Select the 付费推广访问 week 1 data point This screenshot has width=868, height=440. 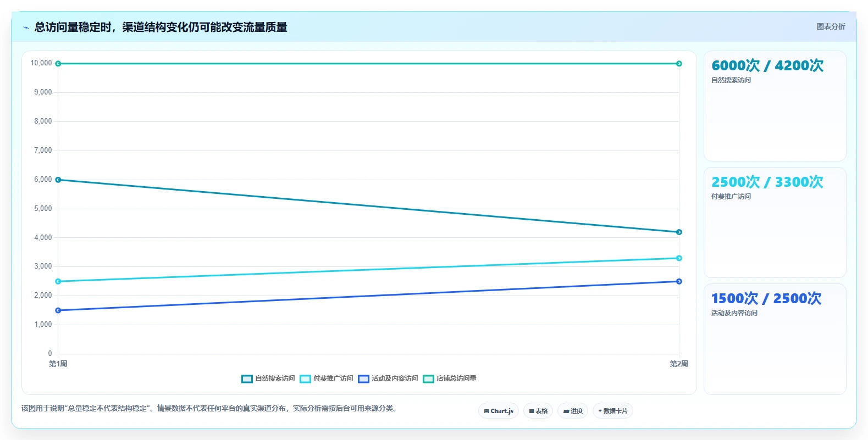(58, 281)
